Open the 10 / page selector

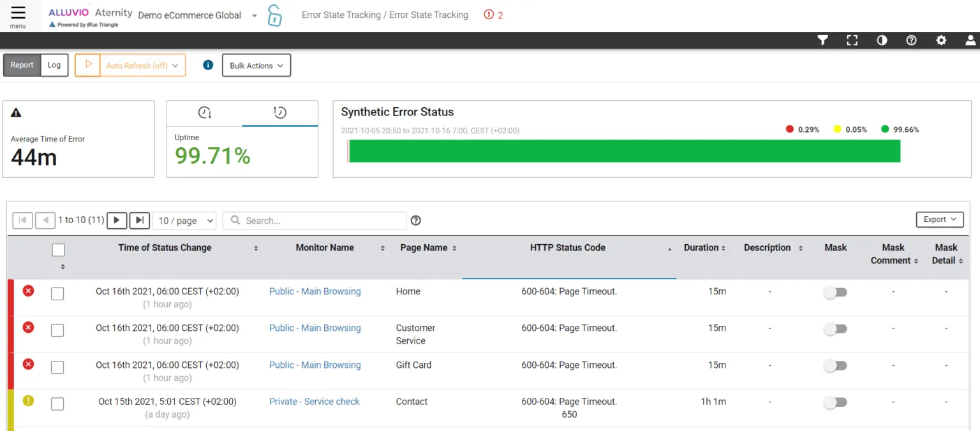[x=184, y=221]
